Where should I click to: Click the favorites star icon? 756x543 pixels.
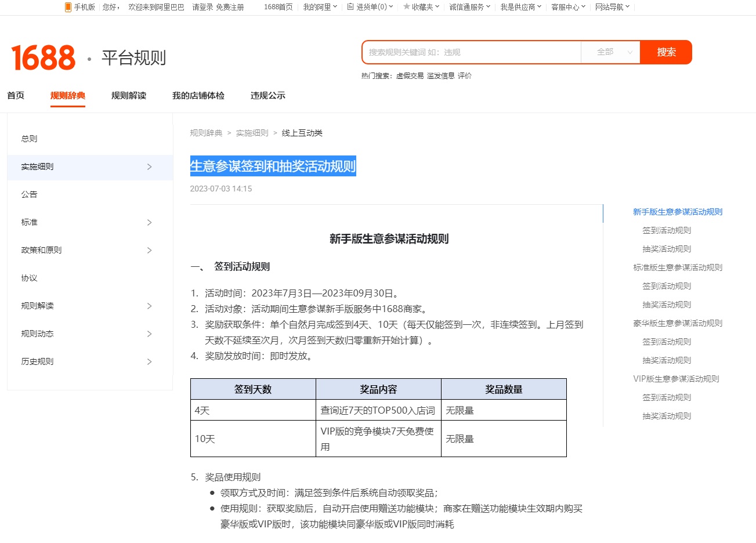(407, 7)
